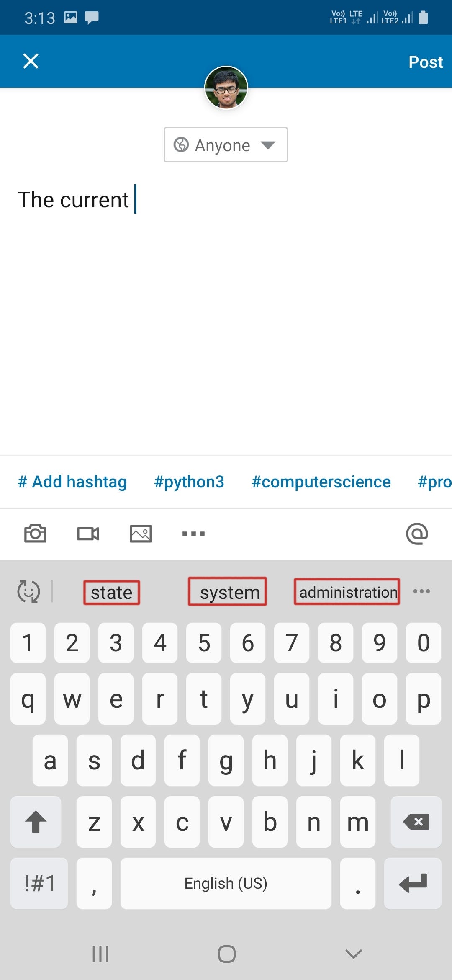The image size is (452, 980).
Task: Tap the @ mention icon
Action: (x=417, y=534)
